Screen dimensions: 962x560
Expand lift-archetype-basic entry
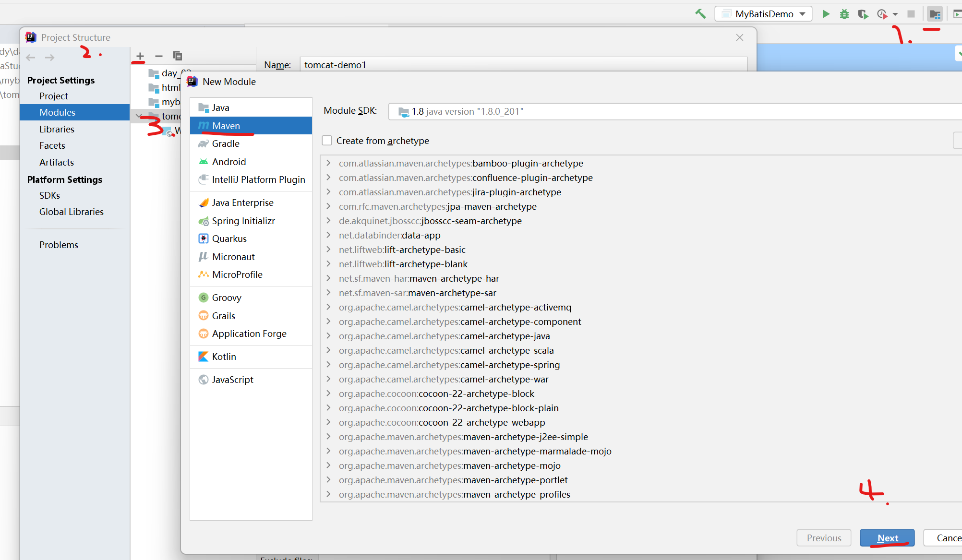coord(328,250)
